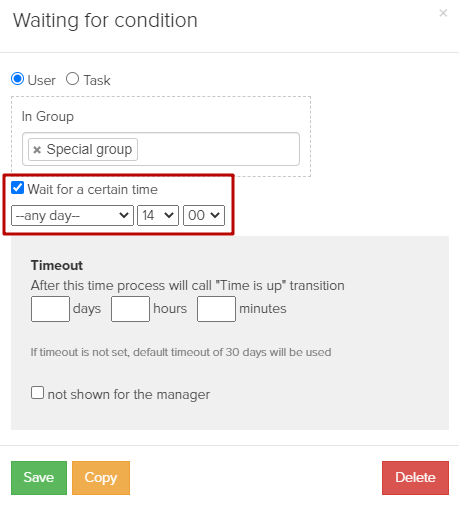Select the User radio option
This screenshot has height=505, width=459.
17,79
